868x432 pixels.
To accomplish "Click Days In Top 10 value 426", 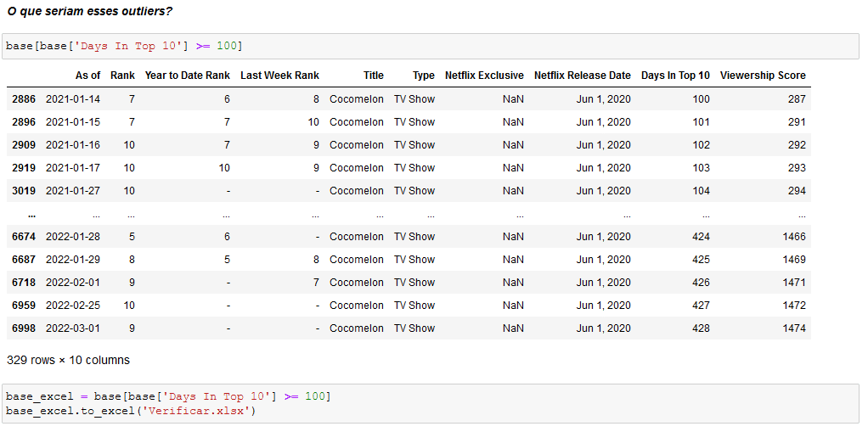I will tap(701, 282).
